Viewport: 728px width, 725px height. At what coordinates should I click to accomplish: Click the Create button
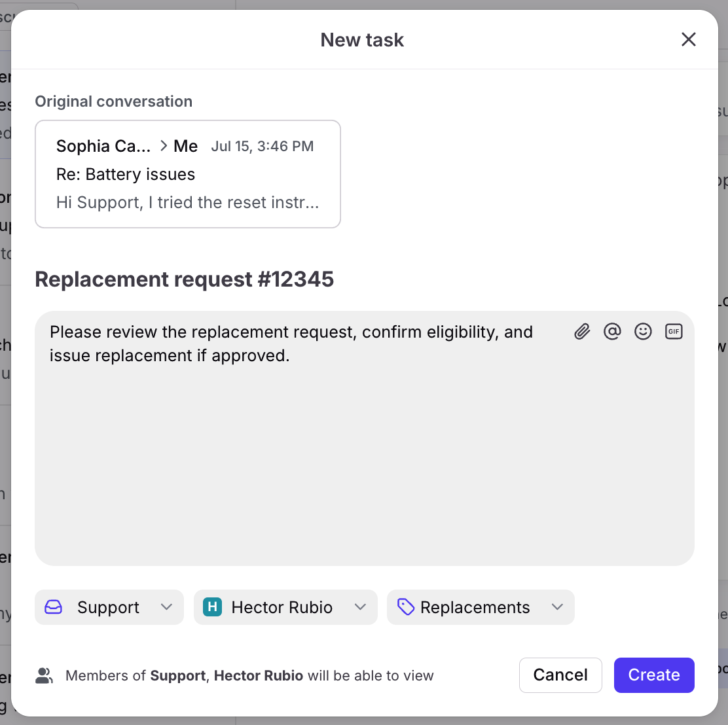click(654, 675)
